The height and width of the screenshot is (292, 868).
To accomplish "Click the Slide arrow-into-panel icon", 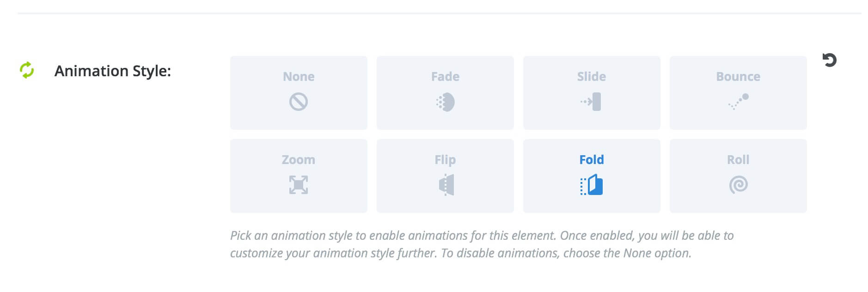I will [591, 102].
